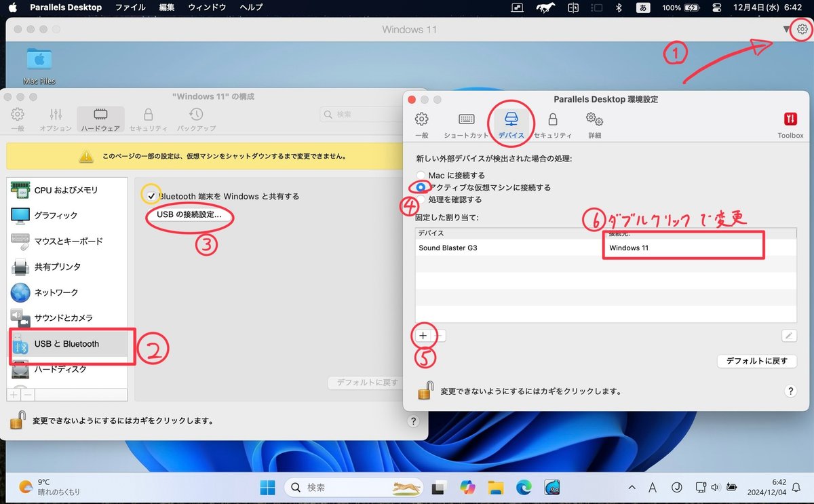Select ハードディスク in the hardware list
Viewport: 814px width, 504px height.
tap(66, 370)
